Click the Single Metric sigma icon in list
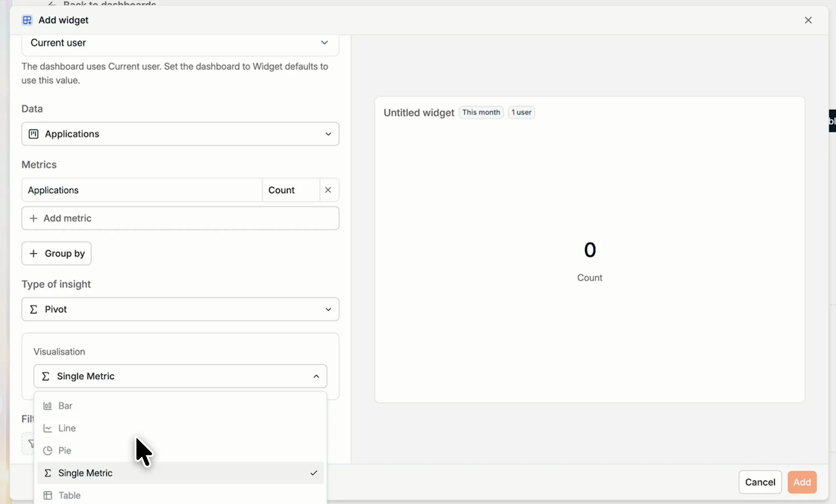This screenshot has width=836, height=504. (x=48, y=473)
